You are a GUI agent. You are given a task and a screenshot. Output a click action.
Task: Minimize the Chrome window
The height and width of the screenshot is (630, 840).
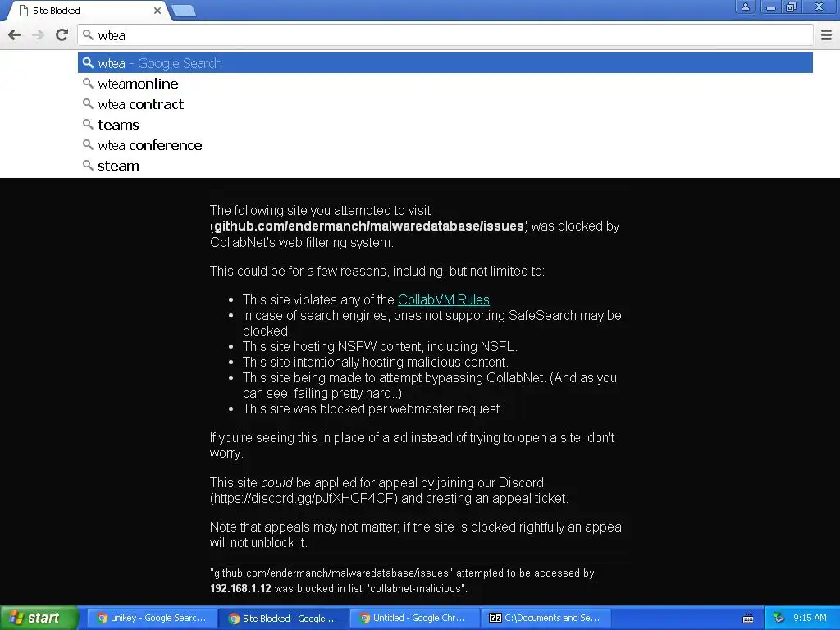[771, 7]
